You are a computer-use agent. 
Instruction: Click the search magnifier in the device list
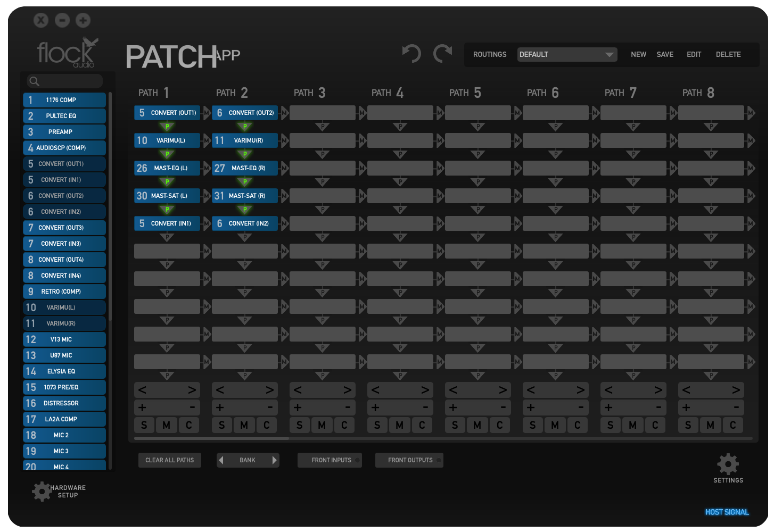(35, 81)
